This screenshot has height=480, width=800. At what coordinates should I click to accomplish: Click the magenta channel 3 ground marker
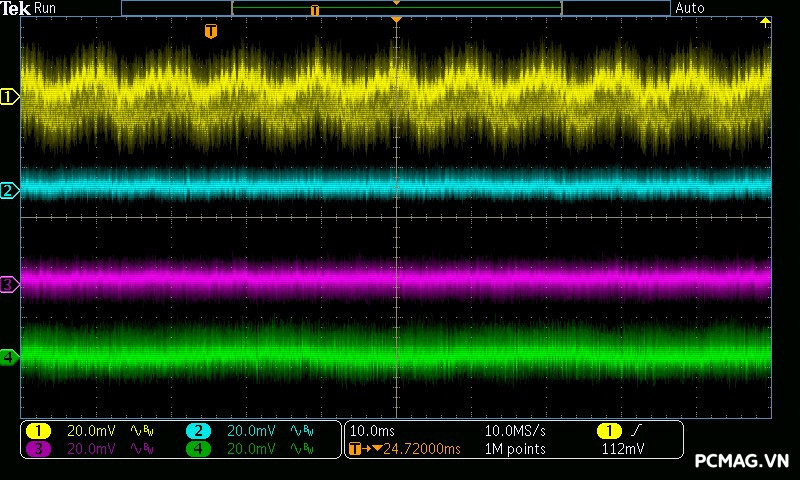9,285
